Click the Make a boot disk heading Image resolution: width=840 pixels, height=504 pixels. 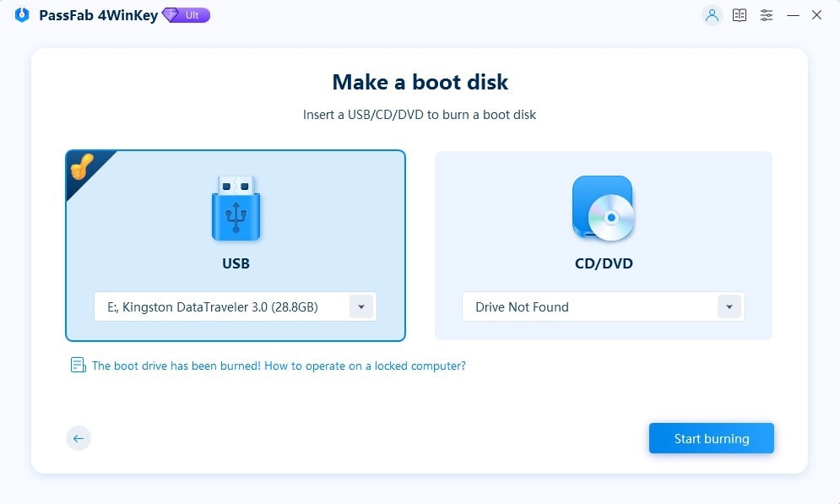[420, 82]
